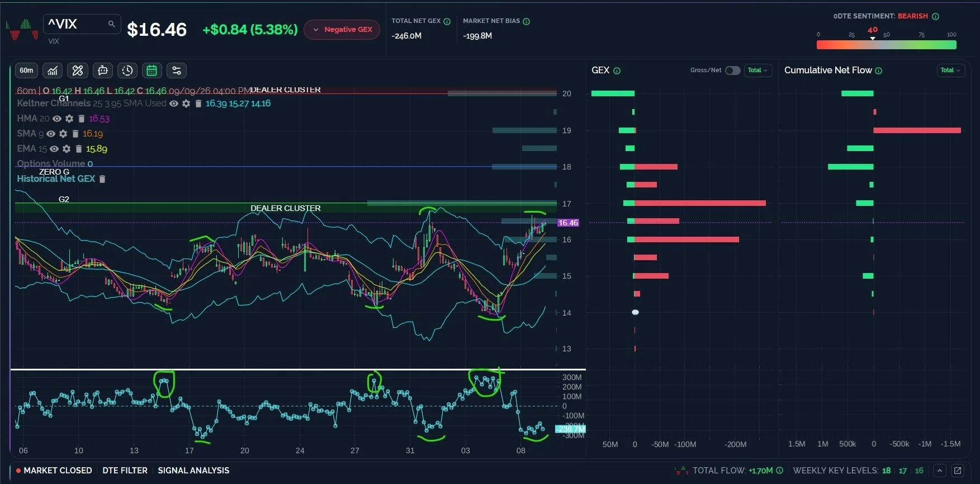Open EMA 15 gear settings
This screenshot has width=980, height=484.
67,149
